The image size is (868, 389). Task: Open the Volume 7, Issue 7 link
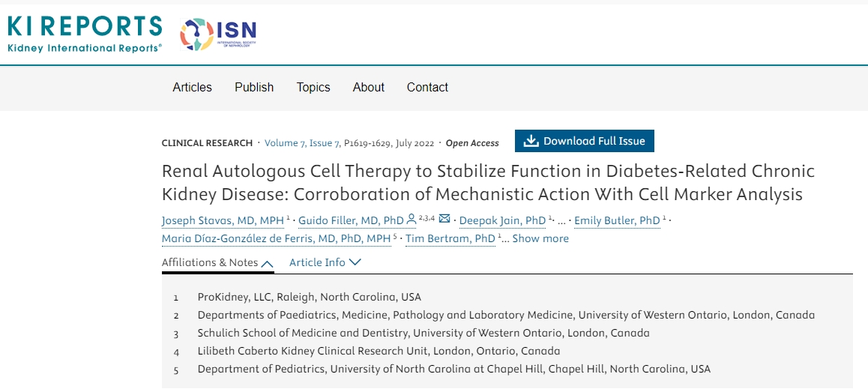click(302, 142)
